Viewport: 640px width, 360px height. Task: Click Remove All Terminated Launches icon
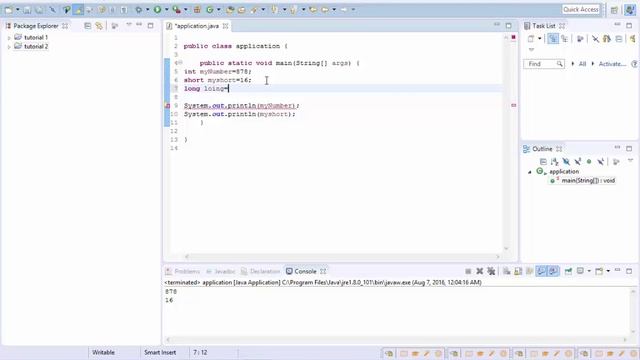(491, 271)
